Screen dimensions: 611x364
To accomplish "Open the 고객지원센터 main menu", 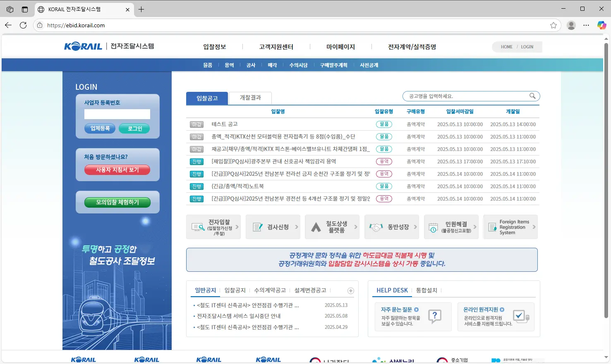I will point(276,47).
